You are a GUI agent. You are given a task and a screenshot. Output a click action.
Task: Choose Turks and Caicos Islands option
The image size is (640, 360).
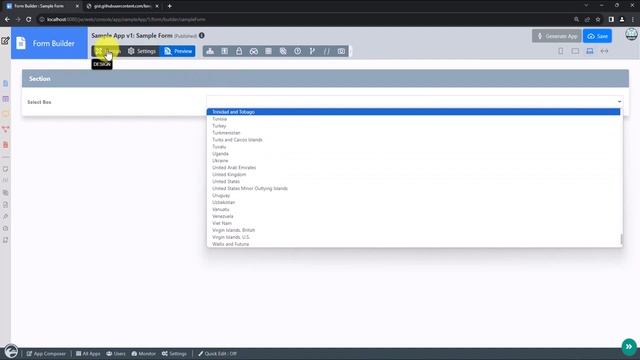click(x=413, y=140)
